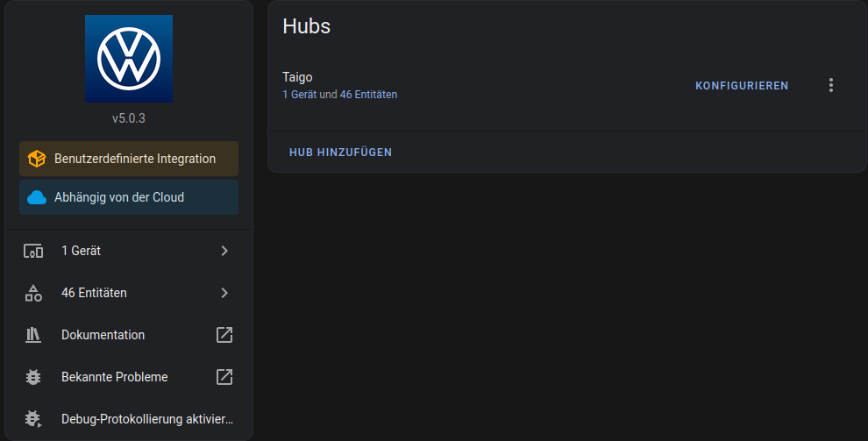The width and height of the screenshot is (868, 441).
Task: Click the Volkswagen logo image
Action: click(129, 59)
